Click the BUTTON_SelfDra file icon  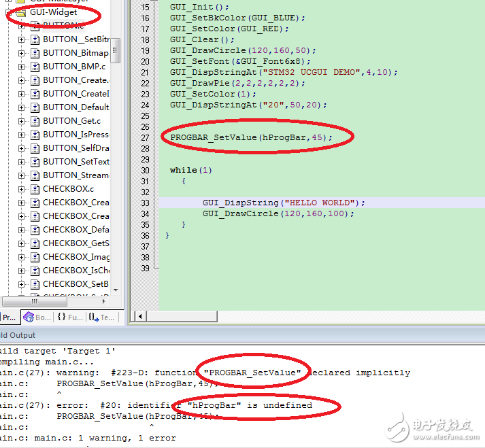click(35, 148)
